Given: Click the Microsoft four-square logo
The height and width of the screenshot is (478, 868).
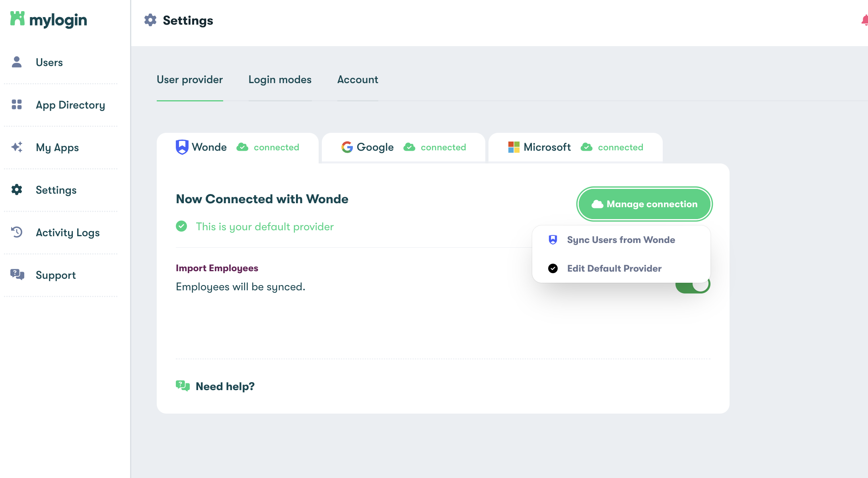Looking at the screenshot, I should tap(514, 147).
